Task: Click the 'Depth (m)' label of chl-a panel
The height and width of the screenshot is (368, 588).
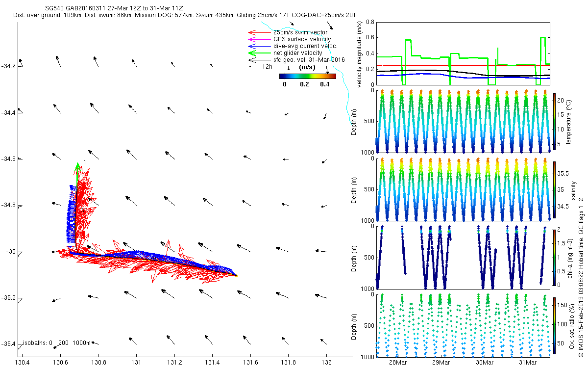Action: click(x=354, y=258)
